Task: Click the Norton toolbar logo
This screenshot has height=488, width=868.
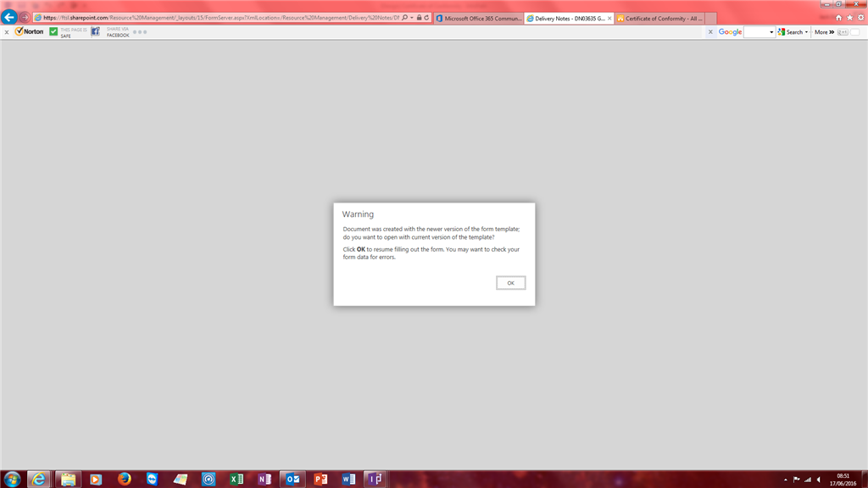Action: (x=30, y=31)
